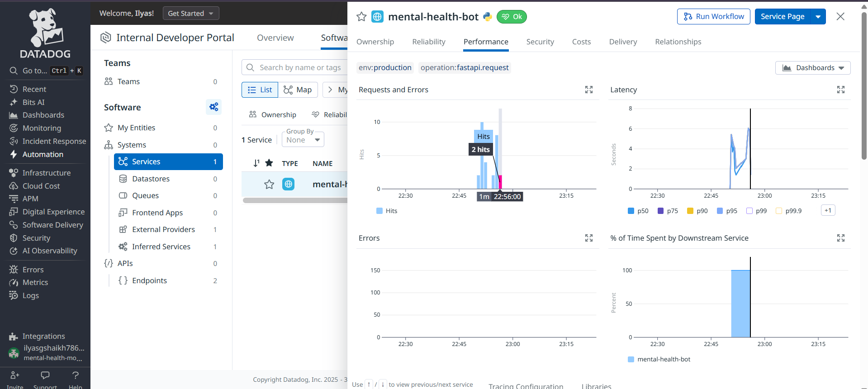The image size is (868, 389).
Task: Click the Search by name or tags field
Action: click(x=295, y=67)
